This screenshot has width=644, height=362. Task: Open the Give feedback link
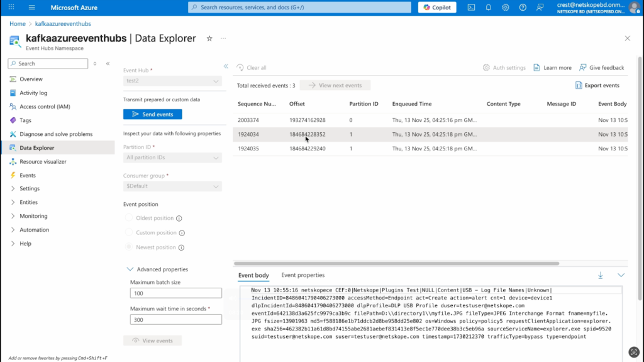pyautogui.click(x=602, y=67)
